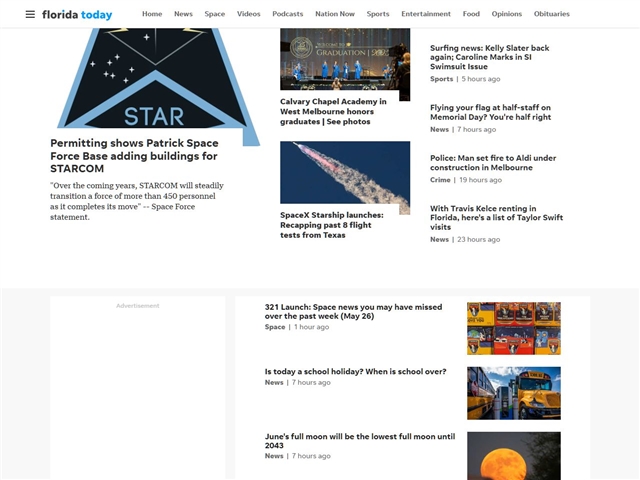640x480 pixels.
Task: Read Police: Man set fire to Aldi article
Action: pos(493,162)
